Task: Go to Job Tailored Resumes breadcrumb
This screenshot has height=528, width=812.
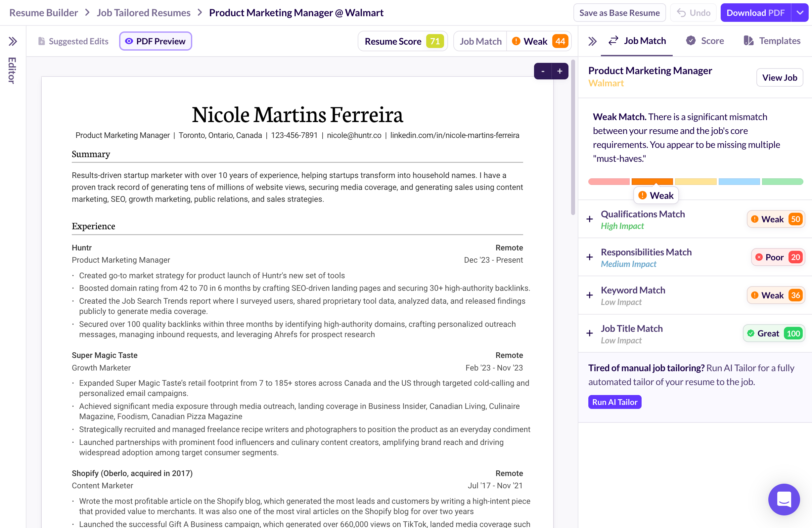Action: [143, 13]
